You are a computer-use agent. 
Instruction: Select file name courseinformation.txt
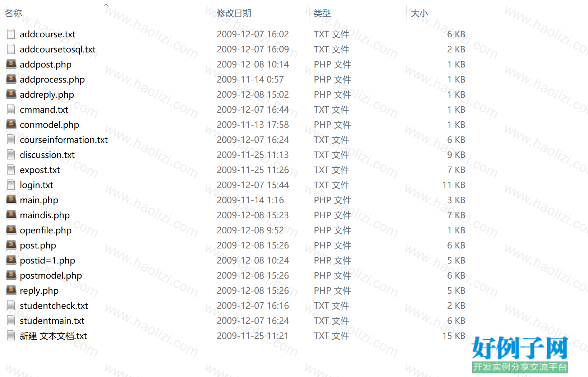coord(64,140)
